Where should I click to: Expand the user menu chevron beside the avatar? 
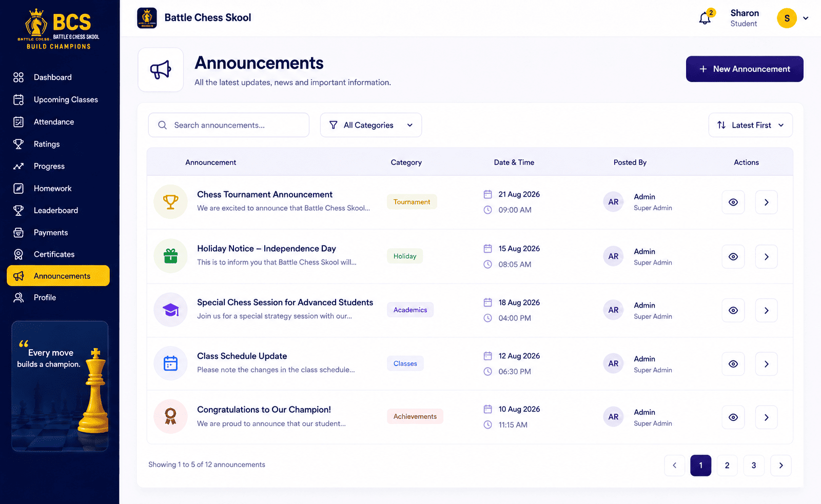pyautogui.click(x=806, y=18)
